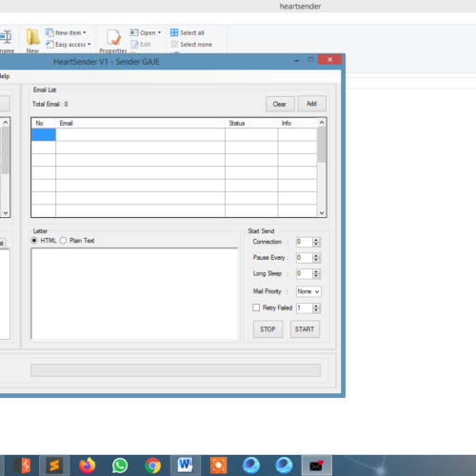Select the highlighted first cell in email table
Viewport: 476px width, 476px height.
tap(44, 134)
